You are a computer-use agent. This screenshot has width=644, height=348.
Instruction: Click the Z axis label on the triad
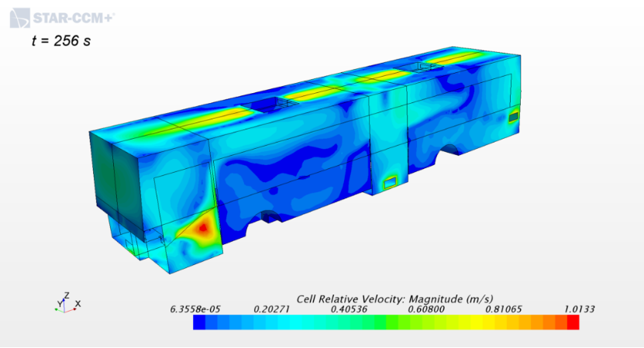(67, 295)
